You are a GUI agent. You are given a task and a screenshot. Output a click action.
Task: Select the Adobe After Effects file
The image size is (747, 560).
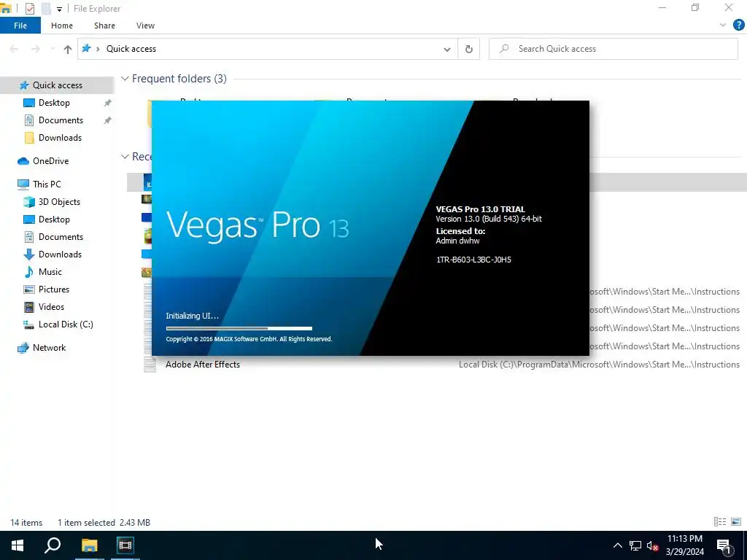coord(203,365)
